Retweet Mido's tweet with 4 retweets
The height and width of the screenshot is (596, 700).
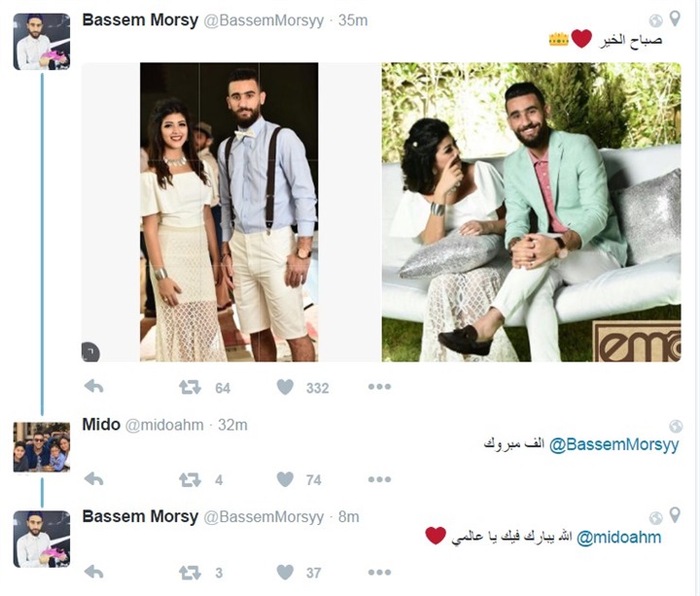[191, 479]
